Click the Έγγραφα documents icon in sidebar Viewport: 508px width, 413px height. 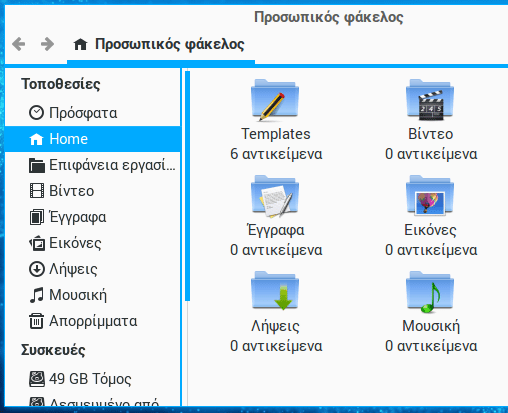click(36, 217)
